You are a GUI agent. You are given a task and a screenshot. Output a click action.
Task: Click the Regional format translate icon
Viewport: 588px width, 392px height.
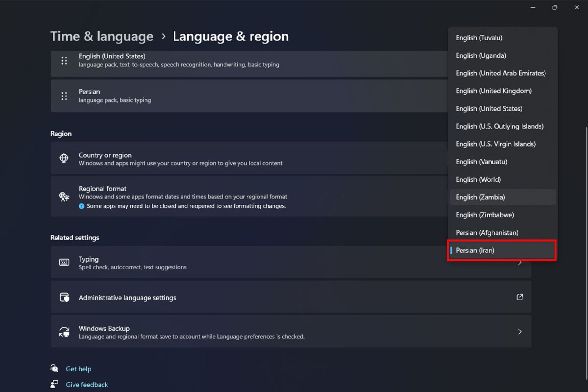pos(64,197)
